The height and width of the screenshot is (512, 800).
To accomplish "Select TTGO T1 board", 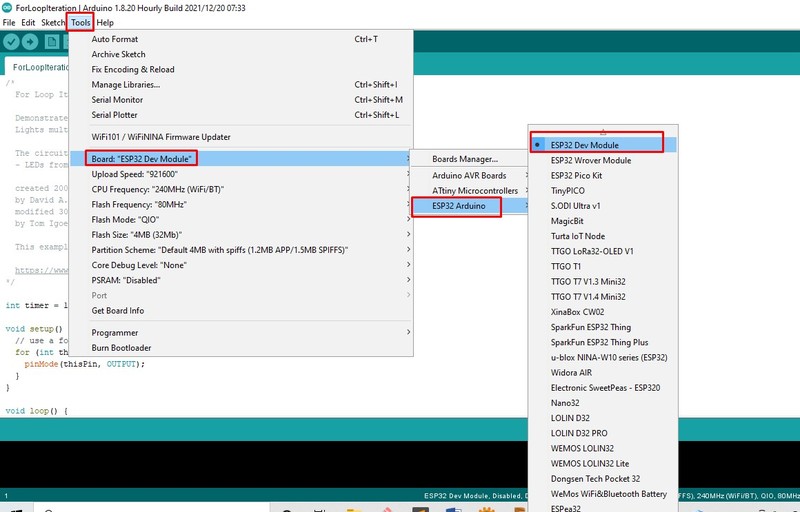I will (x=603, y=266).
